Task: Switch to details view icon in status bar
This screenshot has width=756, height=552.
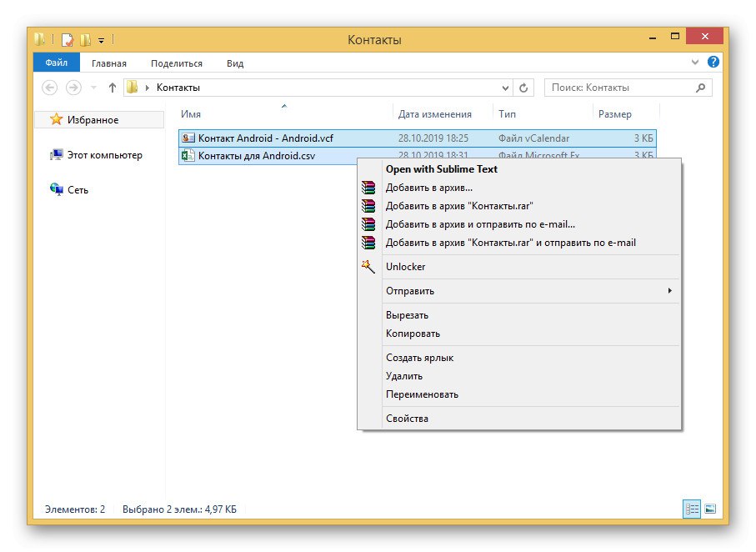Action: 691,509
